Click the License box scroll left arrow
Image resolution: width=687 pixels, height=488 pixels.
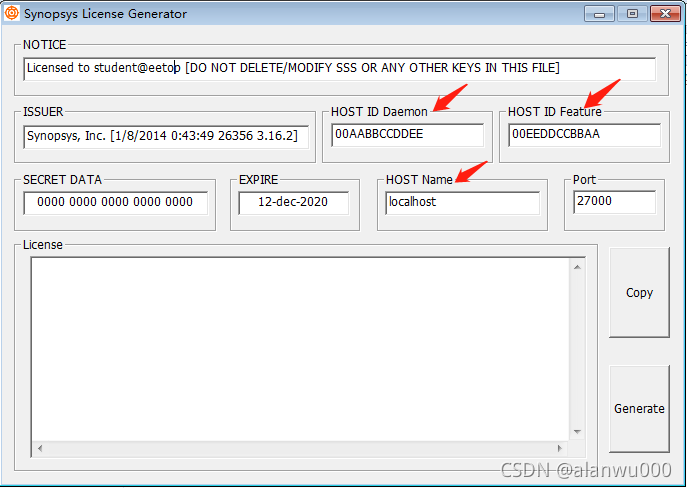pos(40,449)
